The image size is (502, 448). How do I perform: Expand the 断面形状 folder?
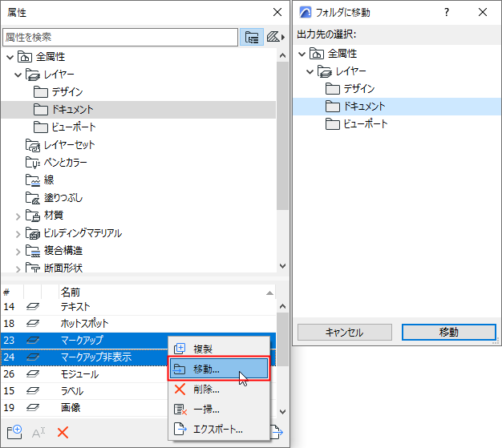pos(18,268)
